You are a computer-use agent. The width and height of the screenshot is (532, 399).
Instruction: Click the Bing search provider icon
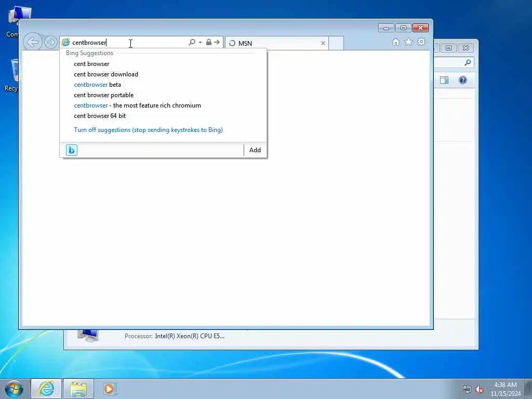(72, 150)
